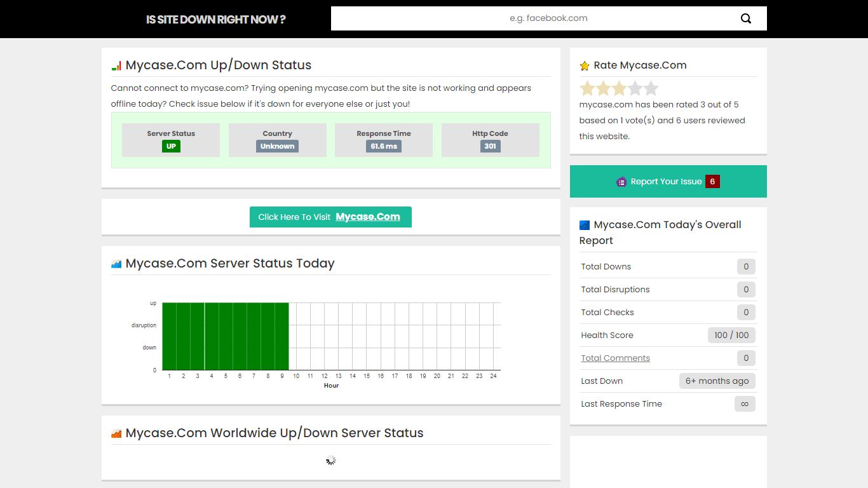Click the Total Checks value 0
The width and height of the screenshot is (868, 488).
pyautogui.click(x=746, y=313)
